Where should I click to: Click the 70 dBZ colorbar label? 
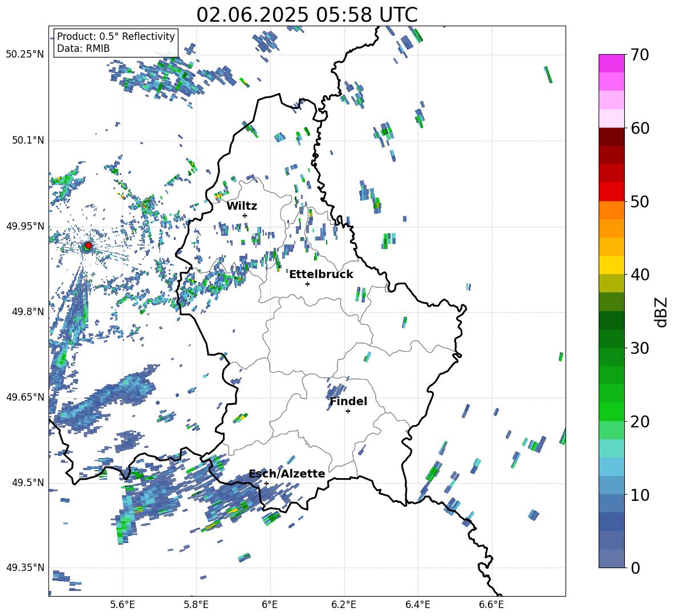(640, 55)
